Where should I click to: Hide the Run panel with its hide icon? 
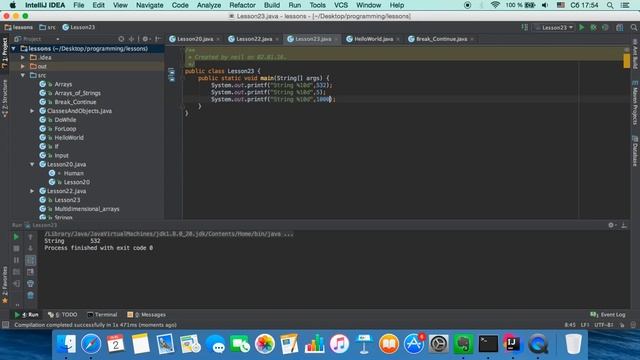[x=624, y=225]
